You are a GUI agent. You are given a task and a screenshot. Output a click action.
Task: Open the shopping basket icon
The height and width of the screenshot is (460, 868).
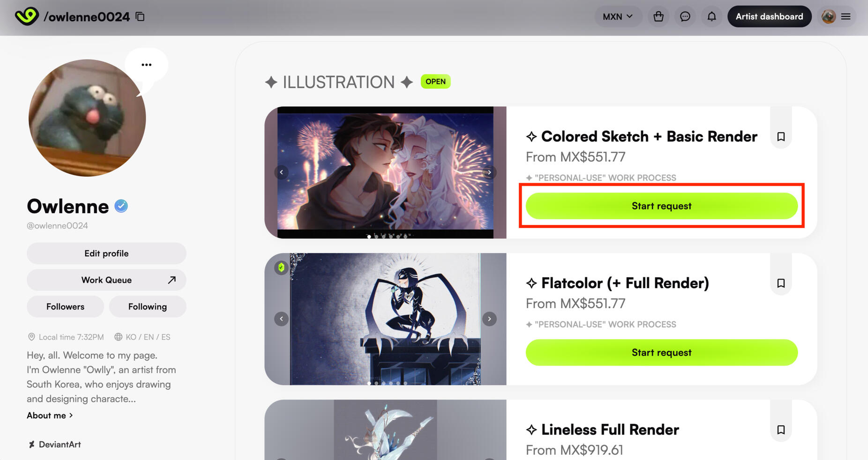(658, 16)
